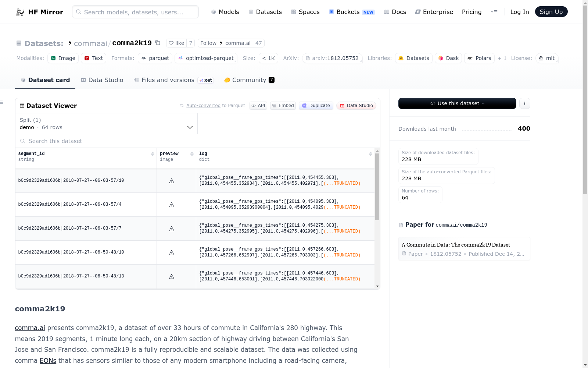Viewport: 588px width, 368px height.
Task: Sort by the preview column
Action: click(192, 154)
